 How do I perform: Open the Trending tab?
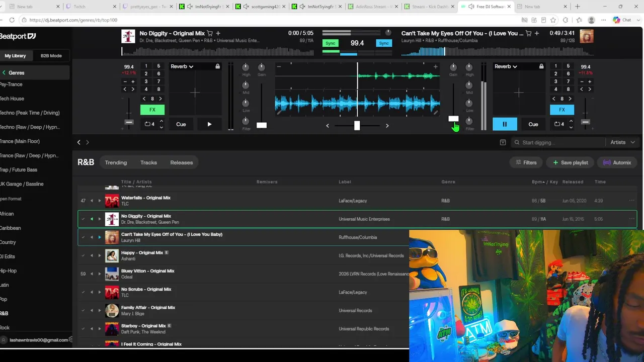[x=116, y=162]
